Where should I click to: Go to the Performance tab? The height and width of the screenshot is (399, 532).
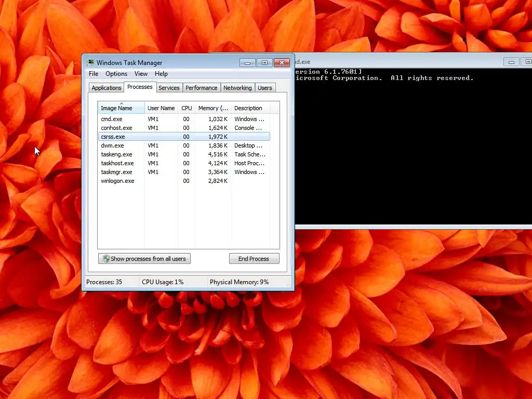coord(201,88)
